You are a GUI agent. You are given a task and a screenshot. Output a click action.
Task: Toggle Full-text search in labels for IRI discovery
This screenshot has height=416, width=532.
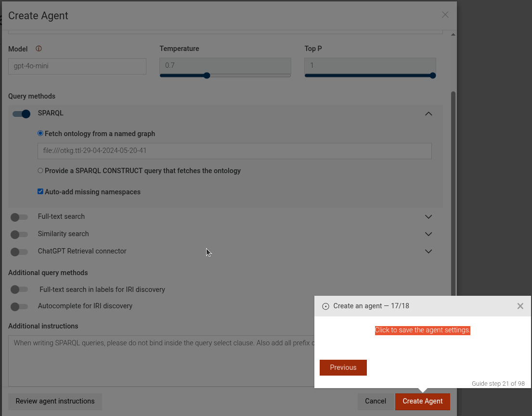point(19,290)
